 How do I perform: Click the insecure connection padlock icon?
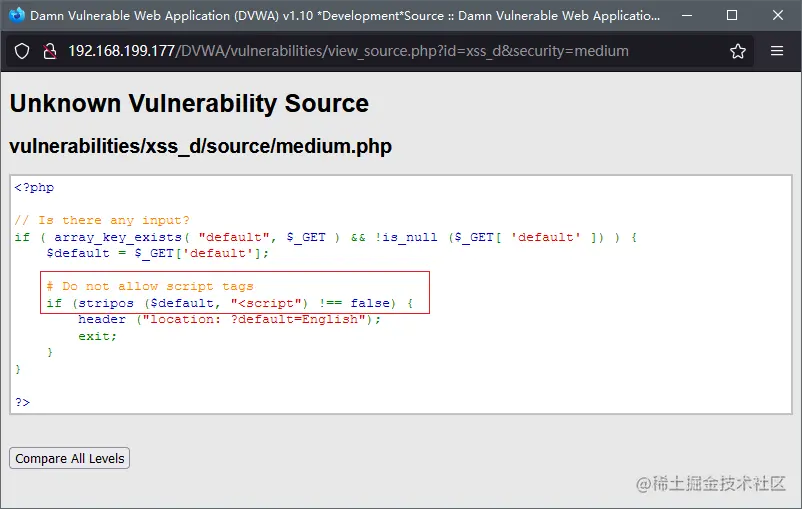tap(50, 51)
